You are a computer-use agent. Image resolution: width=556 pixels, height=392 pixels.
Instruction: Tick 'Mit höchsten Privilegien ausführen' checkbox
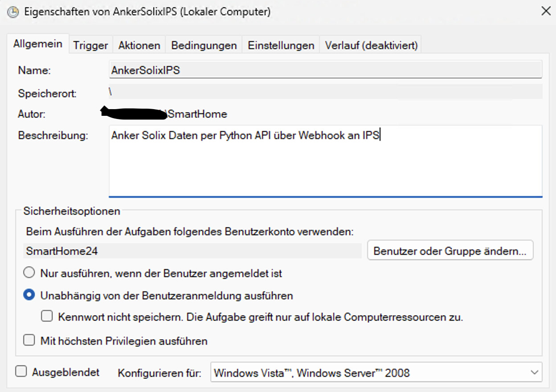click(x=29, y=341)
